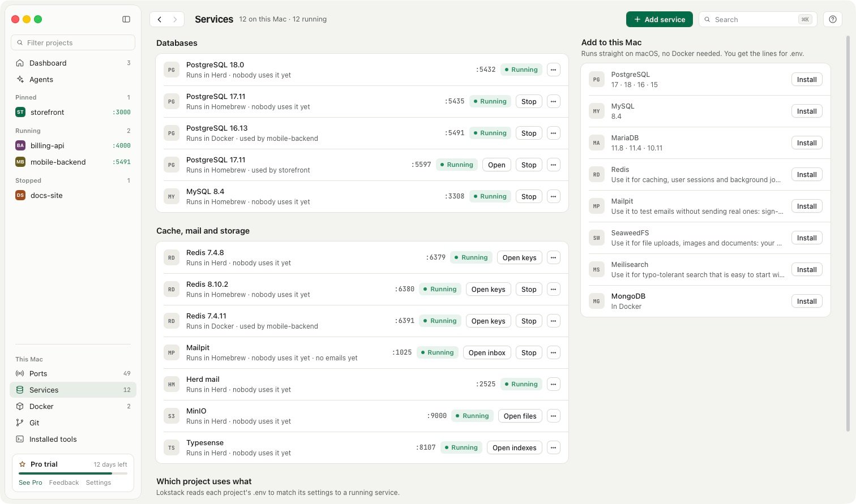Screen dimensions: 856x504
Task: Go forward with the right chevron
Action: click(x=175, y=19)
